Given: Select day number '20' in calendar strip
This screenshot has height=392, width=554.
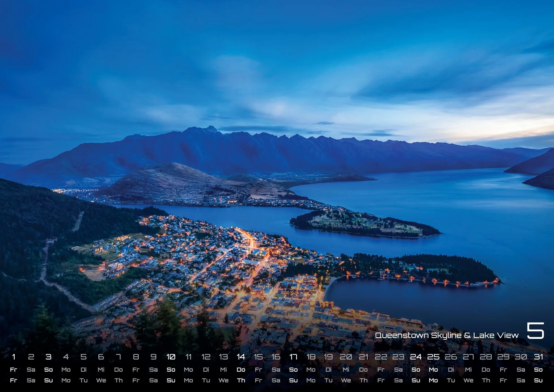Looking at the screenshot, I should click(346, 357).
